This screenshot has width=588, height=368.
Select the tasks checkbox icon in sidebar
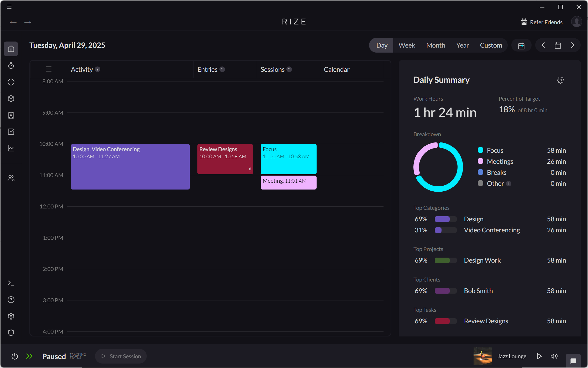click(11, 132)
